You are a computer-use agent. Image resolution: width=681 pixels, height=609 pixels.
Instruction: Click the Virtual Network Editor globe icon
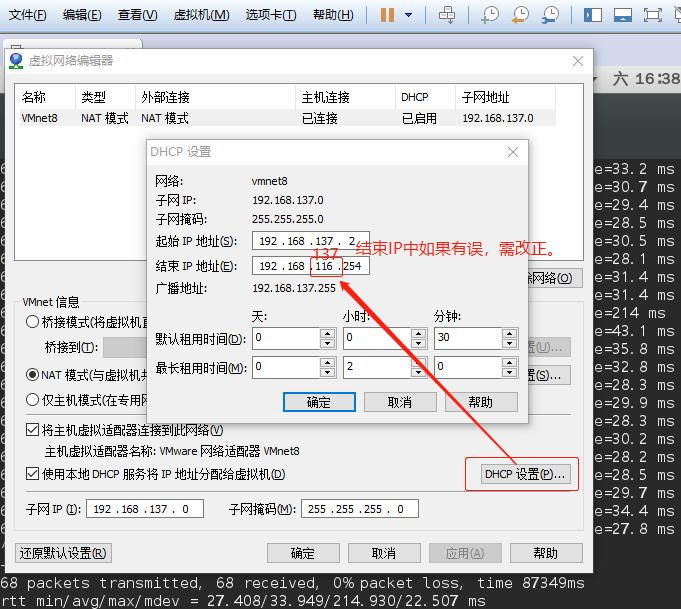click(16, 61)
